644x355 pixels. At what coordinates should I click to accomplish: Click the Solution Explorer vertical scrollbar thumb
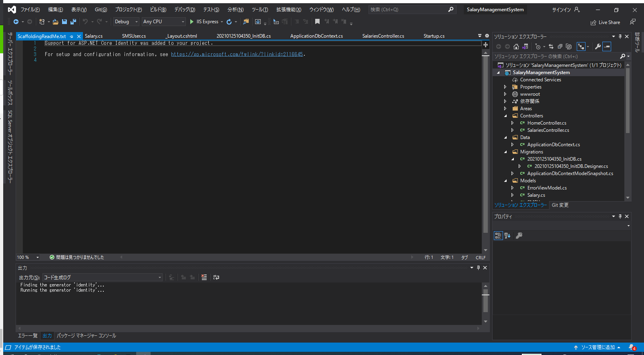coord(628,100)
